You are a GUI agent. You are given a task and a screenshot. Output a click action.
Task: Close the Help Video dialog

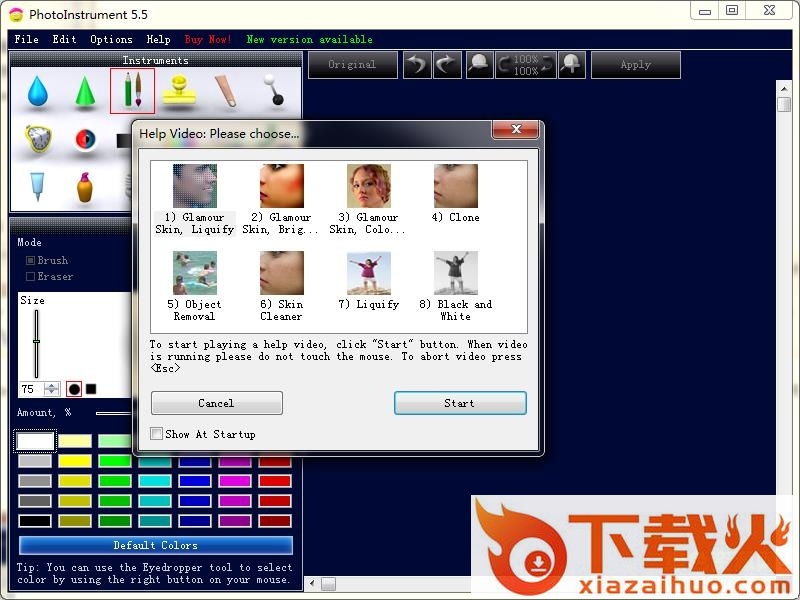[x=516, y=130]
